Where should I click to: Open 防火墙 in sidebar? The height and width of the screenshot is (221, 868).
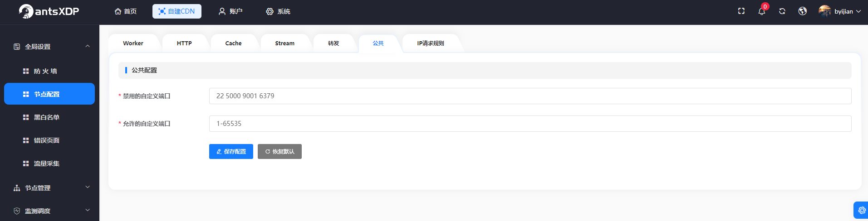pyautogui.click(x=49, y=71)
